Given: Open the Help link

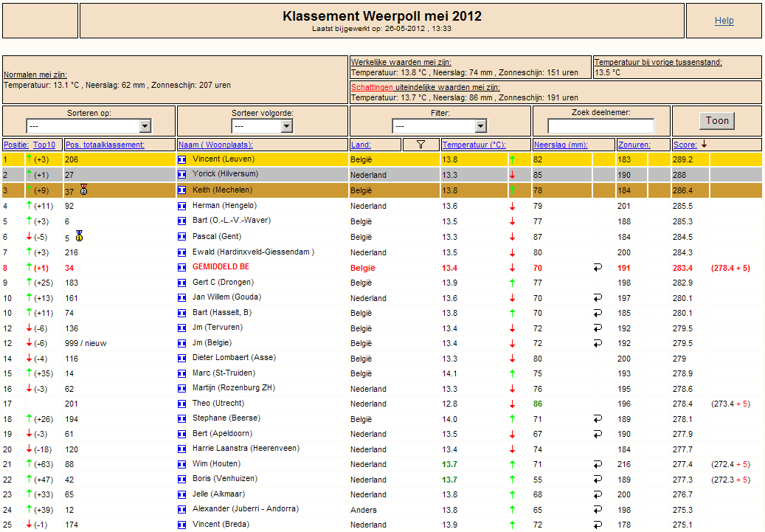Looking at the screenshot, I should point(724,21).
